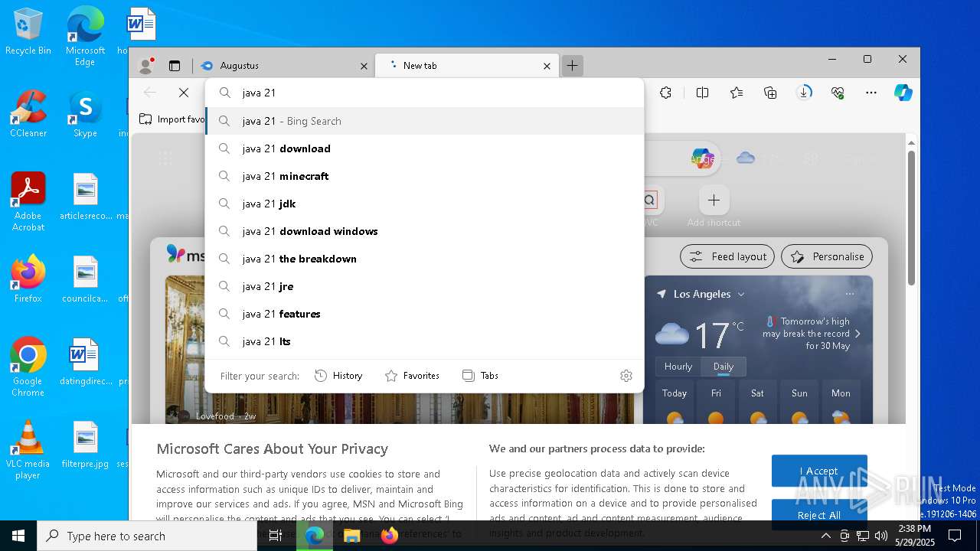
Task: Filter search by Tabs
Action: 480,376
